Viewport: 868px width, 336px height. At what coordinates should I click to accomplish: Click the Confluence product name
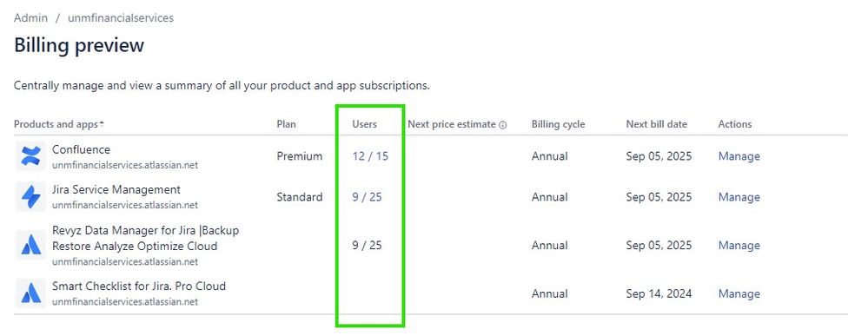pyautogui.click(x=81, y=149)
